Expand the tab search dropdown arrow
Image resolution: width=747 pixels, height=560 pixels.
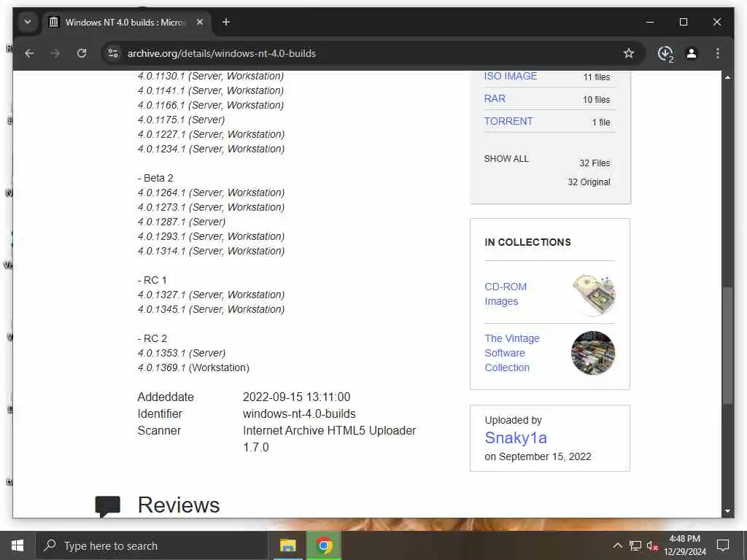coord(28,22)
